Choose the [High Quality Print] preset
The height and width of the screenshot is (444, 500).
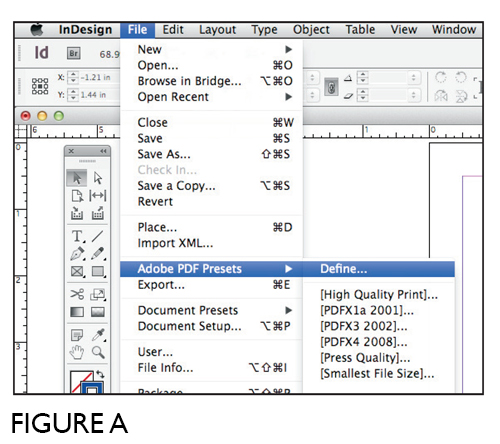tap(379, 295)
